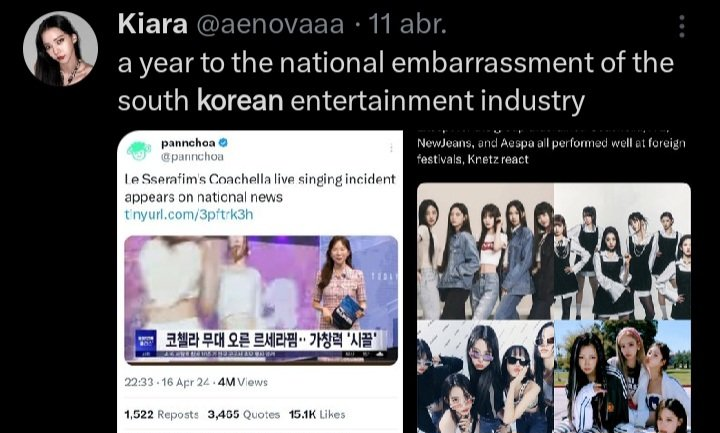Viewport: 720px width, 433px height.
Task: Click the 11 abr. timestamp
Action: pos(407,24)
